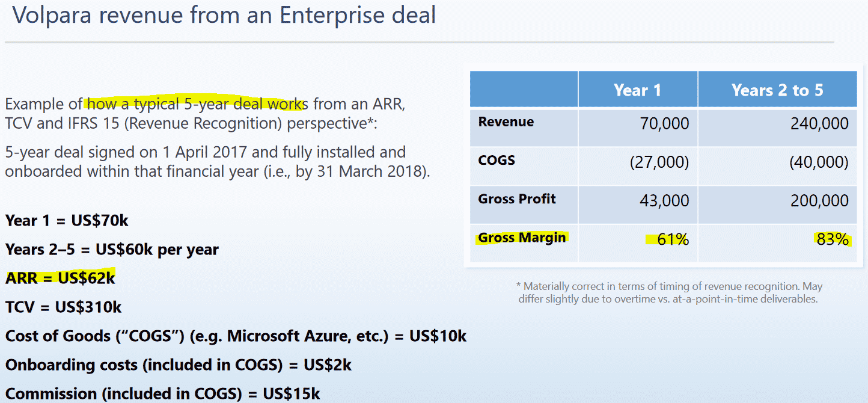Screen dimensions: 868x403
Task: Click the highlighted Gross Margin label
Action: pos(522,238)
